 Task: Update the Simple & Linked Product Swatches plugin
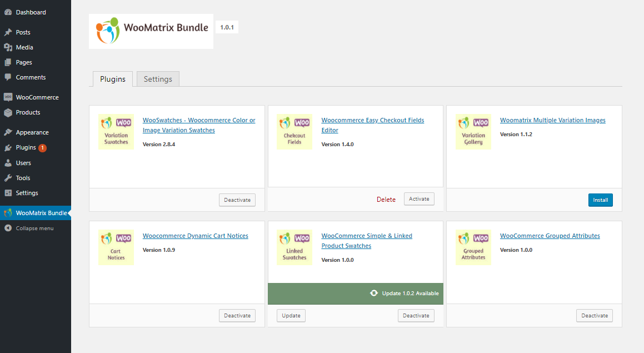pos(291,316)
